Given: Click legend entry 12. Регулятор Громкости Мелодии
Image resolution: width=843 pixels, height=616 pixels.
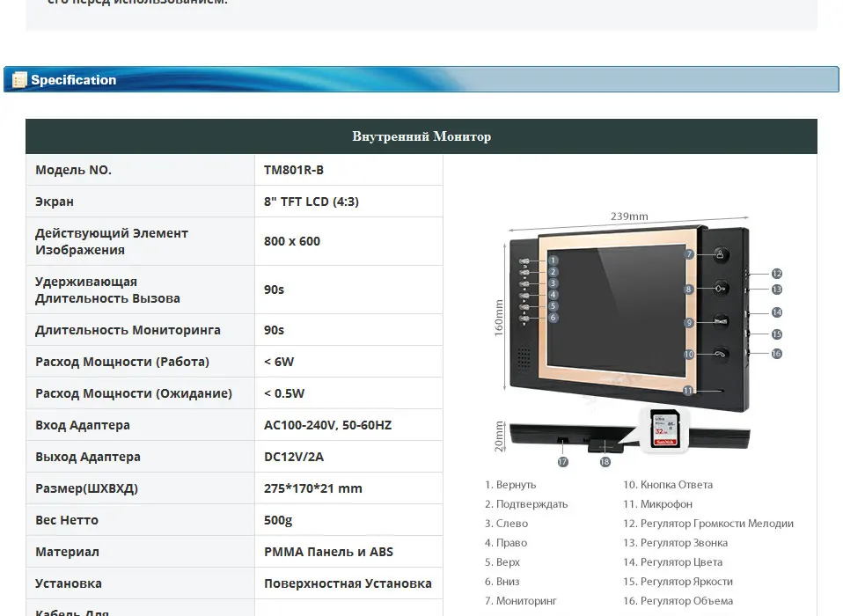Looking at the screenshot, I should (x=708, y=524).
